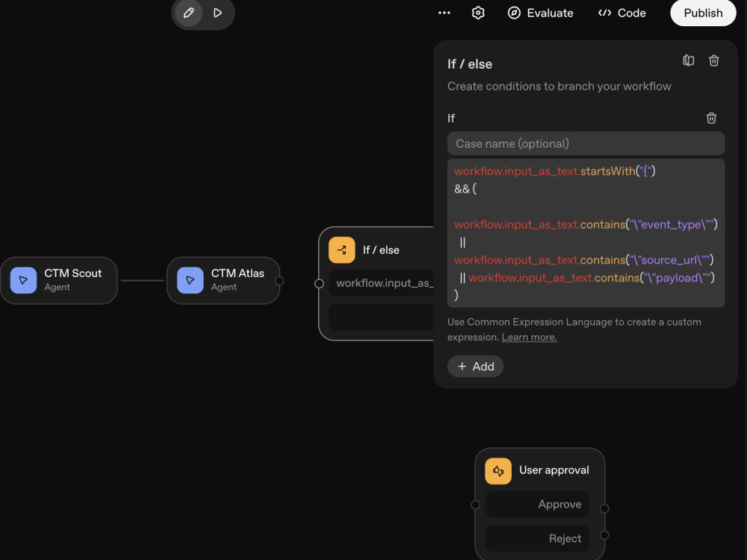Click CTM Atlas output connector port
The height and width of the screenshot is (560, 747).
coord(279,281)
